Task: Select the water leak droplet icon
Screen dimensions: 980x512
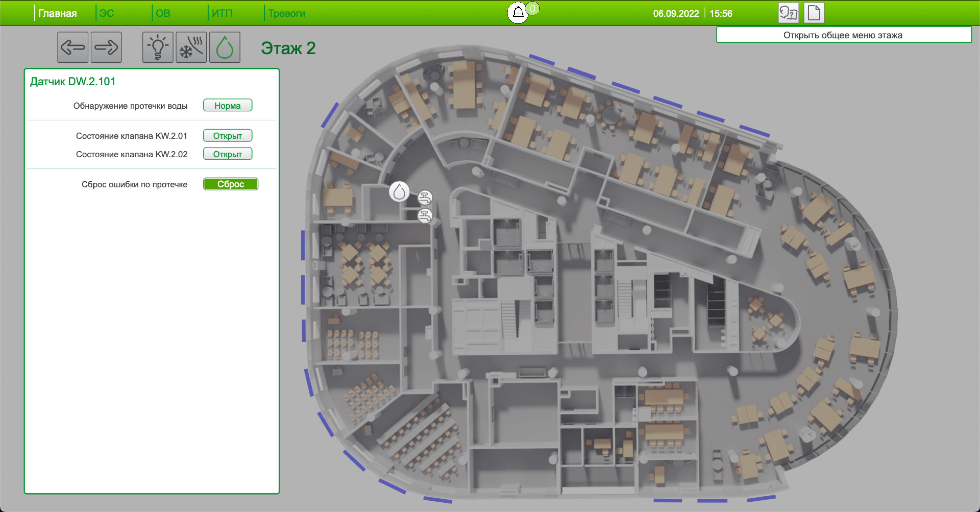Action: point(225,47)
